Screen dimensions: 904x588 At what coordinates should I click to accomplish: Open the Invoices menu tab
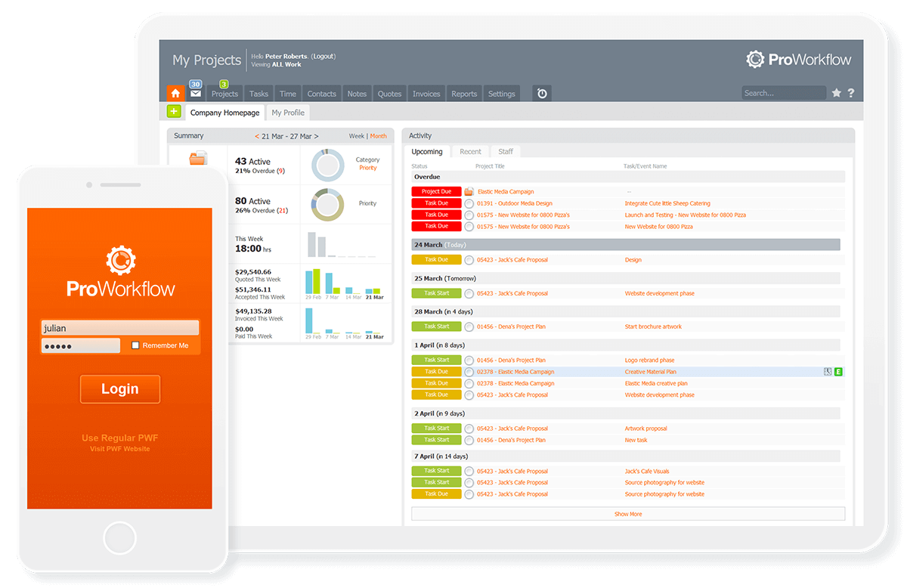pos(426,94)
